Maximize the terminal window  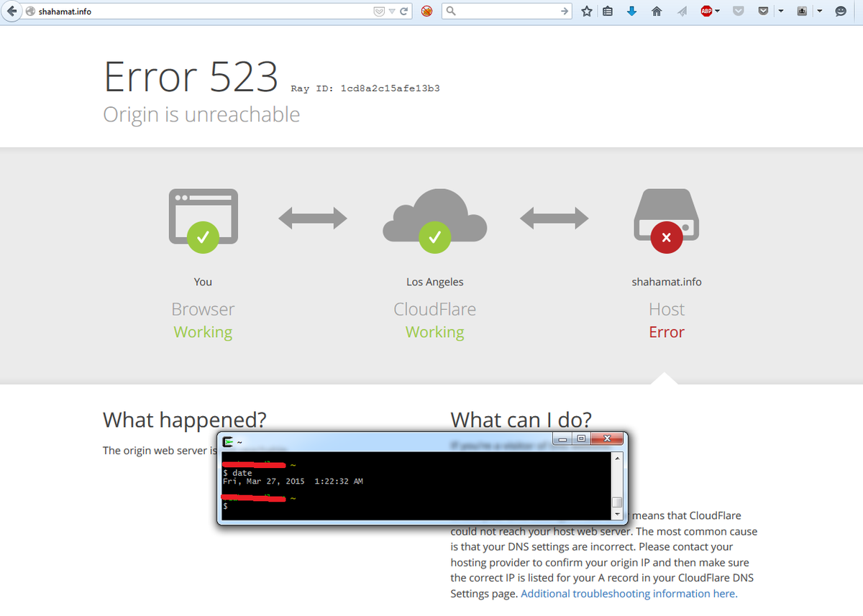581,438
